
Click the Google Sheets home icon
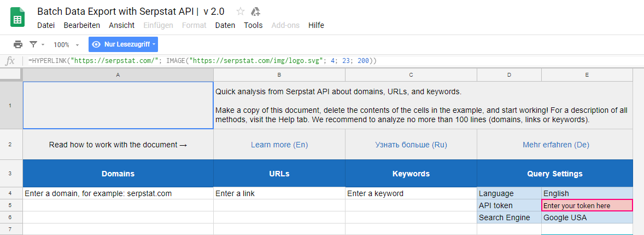click(17, 19)
